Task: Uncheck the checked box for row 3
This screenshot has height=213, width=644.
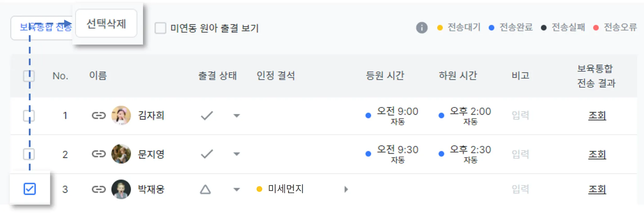Action: coord(30,189)
